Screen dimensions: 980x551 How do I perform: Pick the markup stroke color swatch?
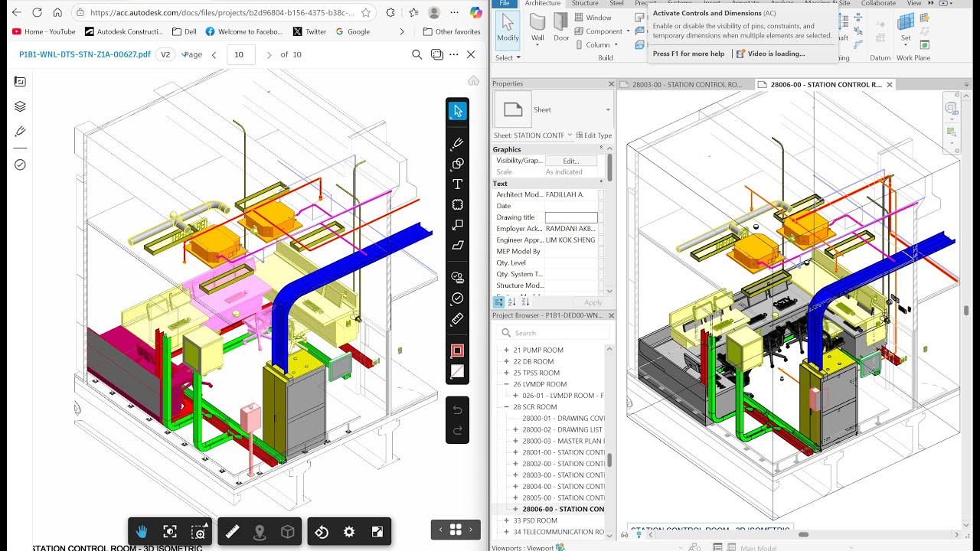[458, 350]
